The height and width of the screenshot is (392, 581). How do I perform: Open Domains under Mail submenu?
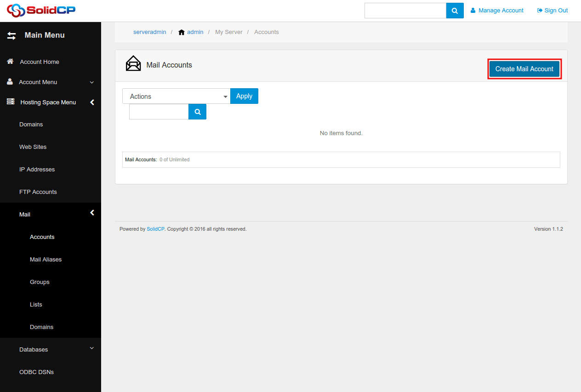[42, 327]
